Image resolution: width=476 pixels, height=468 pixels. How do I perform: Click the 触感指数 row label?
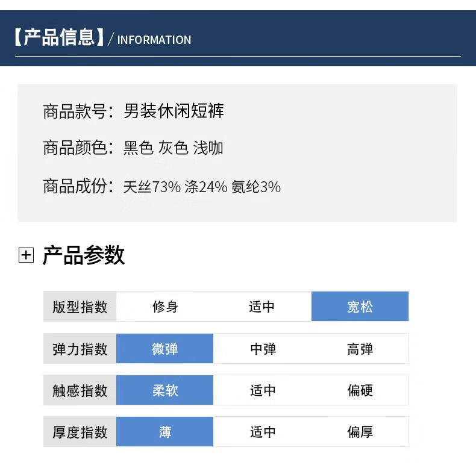click(x=80, y=390)
